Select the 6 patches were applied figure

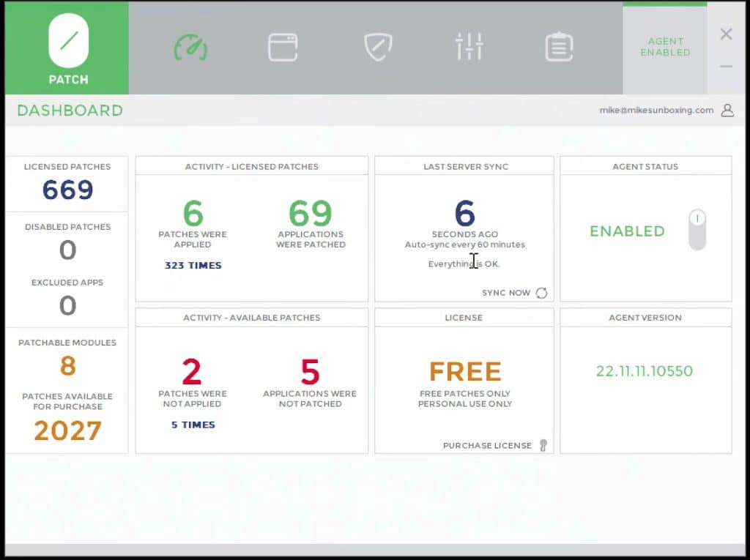click(x=193, y=214)
